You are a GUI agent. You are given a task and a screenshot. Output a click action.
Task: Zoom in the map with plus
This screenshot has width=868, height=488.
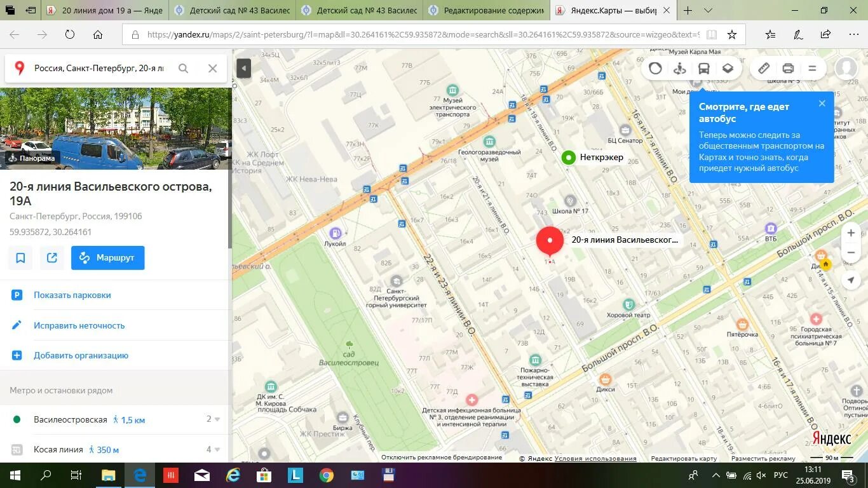tap(851, 233)
